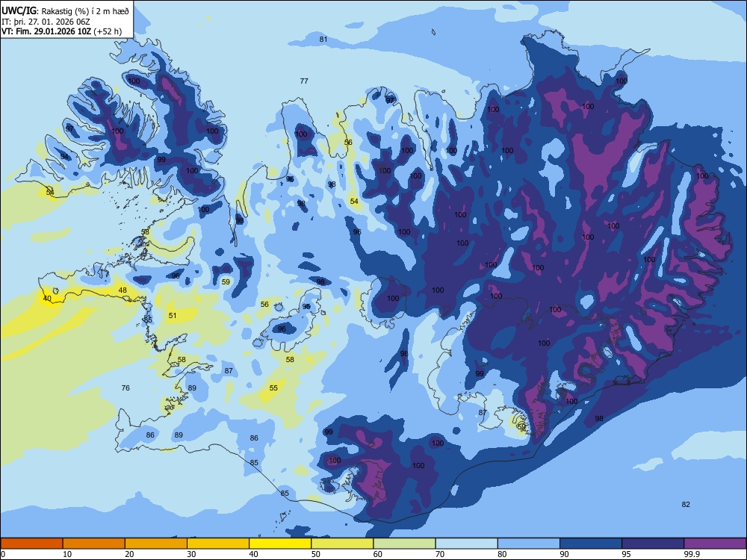
Task: Click the humidity value '55' on the map
Action: tap(273, 388)
